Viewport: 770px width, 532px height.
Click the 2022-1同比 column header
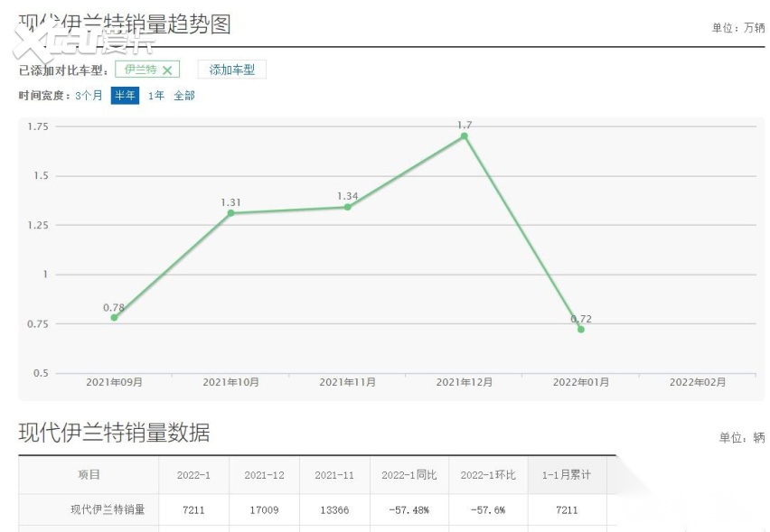[409, 475]
